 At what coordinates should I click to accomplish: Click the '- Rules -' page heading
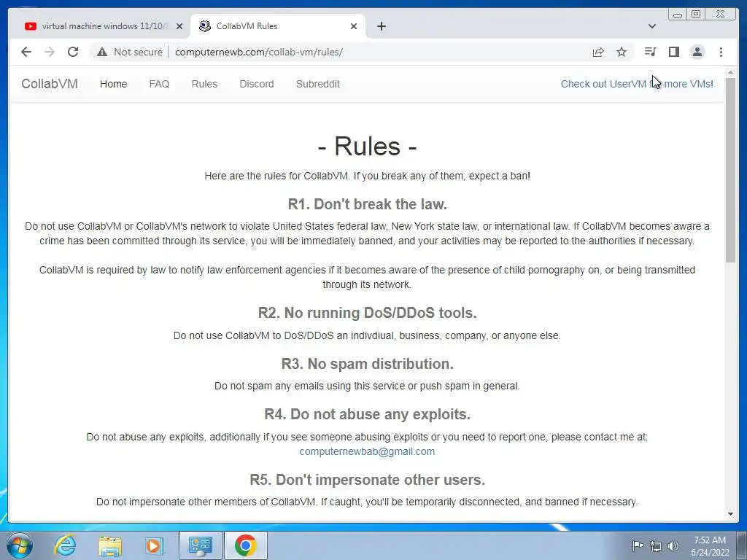click(367, 146)
